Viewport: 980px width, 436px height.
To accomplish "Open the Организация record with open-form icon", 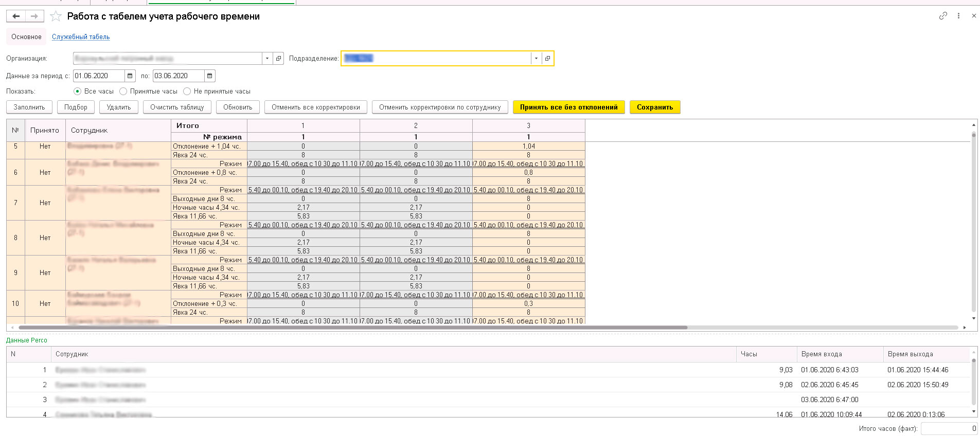I will (278, 59).
